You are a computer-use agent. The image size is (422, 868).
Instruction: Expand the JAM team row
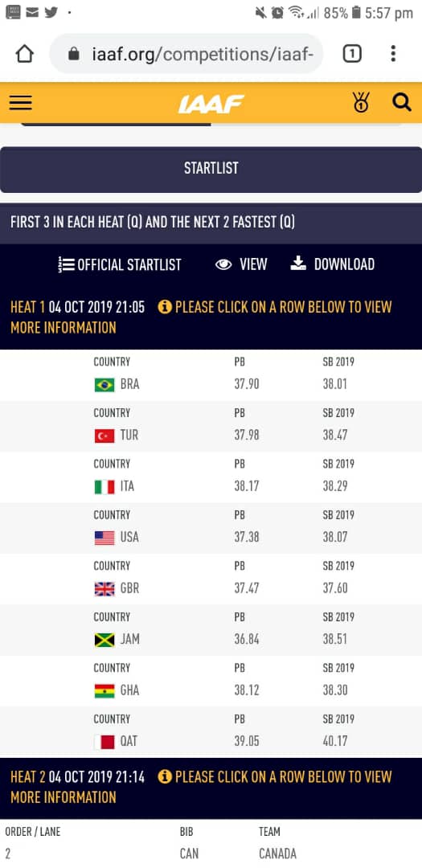[x=211, y=630]
